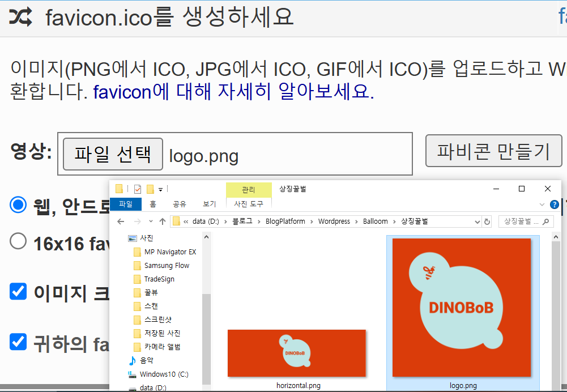567x392 pixels.
Task: Select the 16x16 favicon radio option
Action: tap(18, 241)
